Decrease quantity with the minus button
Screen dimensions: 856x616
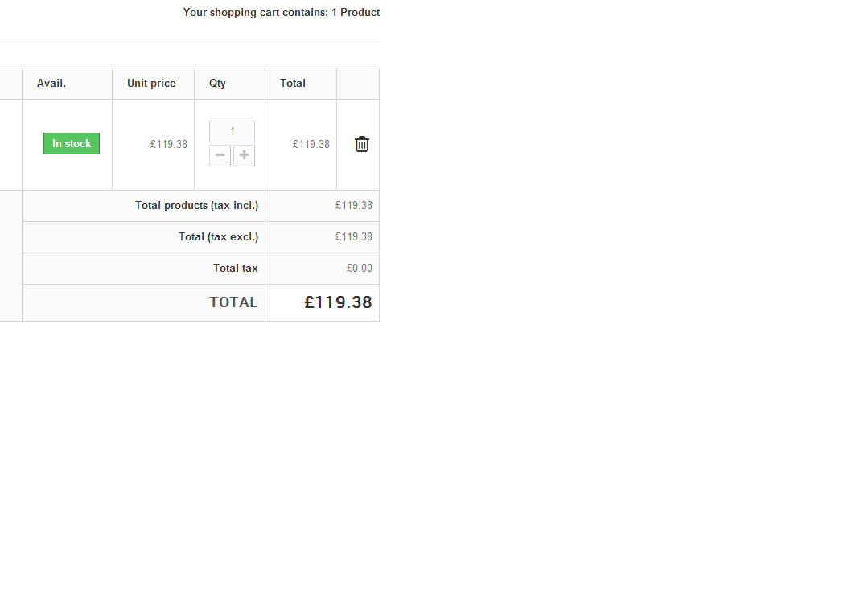coord(220,155)
